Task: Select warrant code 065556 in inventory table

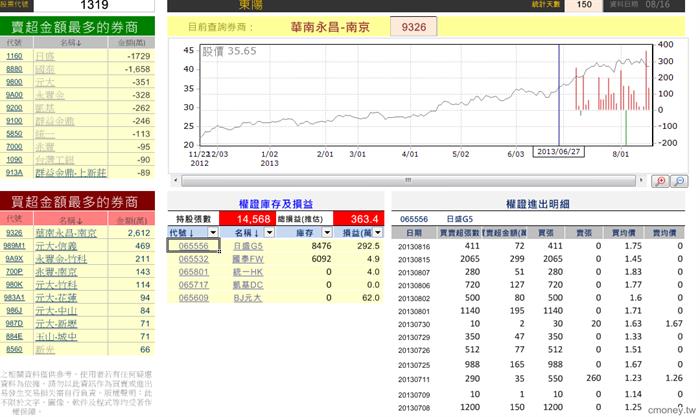Action: [193, 246]
